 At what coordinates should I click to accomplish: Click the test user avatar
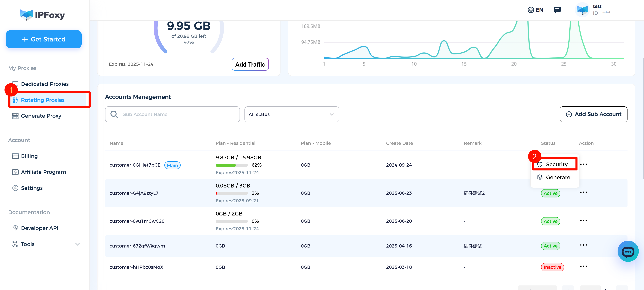582,10
